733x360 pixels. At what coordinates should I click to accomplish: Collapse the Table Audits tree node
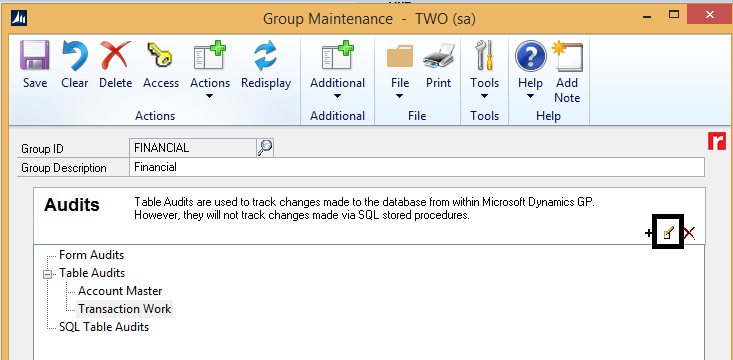coord(47,274)
